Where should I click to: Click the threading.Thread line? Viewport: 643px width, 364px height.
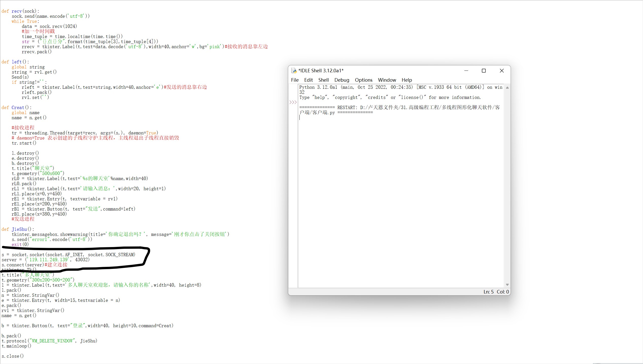tap(85, 133)
